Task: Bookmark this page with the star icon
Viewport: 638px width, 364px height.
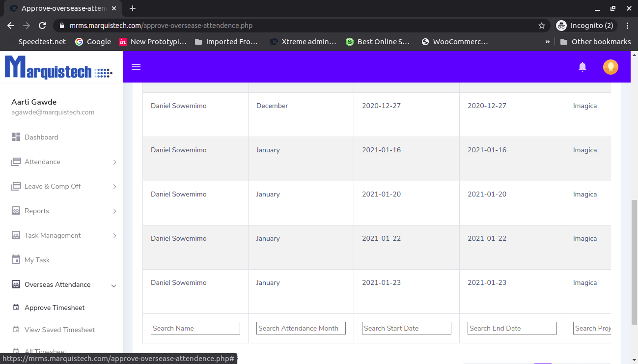Action: [541, 26]
